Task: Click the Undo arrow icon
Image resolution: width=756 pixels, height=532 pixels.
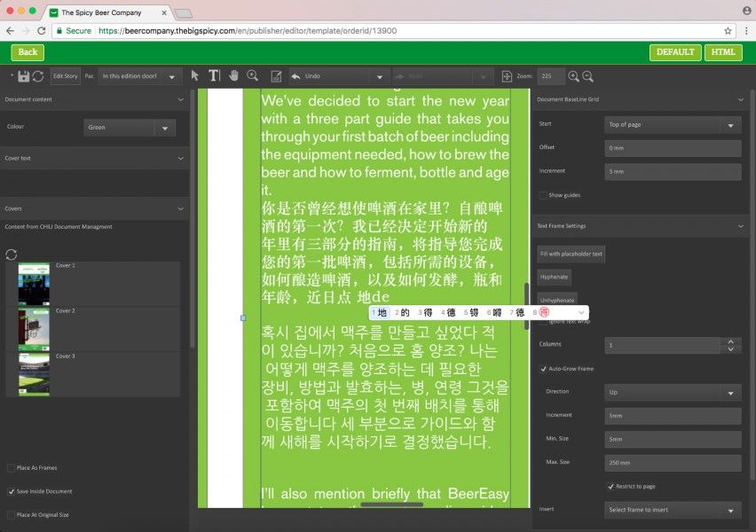Action: pos(296,76)
